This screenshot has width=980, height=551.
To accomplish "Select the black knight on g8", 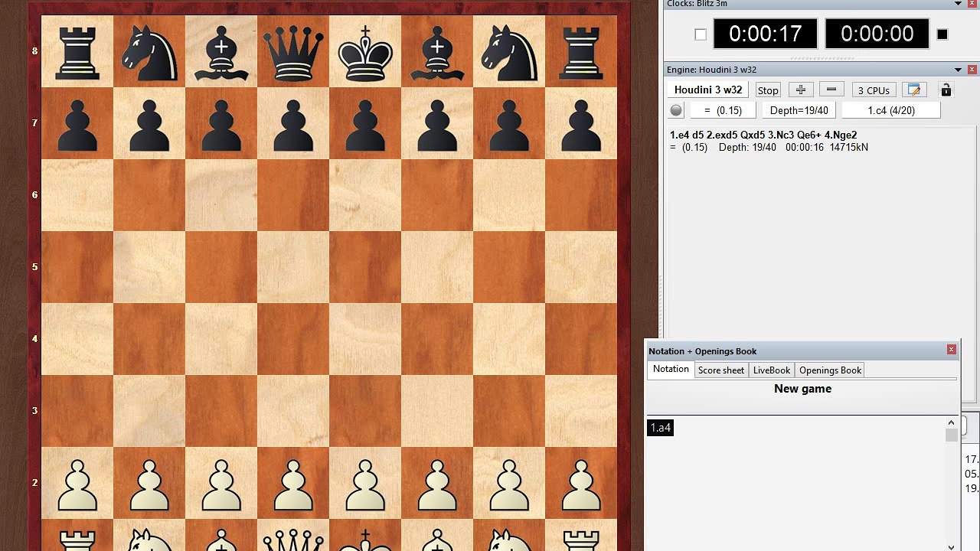I will pyautogui.click(x=509, y=52).
